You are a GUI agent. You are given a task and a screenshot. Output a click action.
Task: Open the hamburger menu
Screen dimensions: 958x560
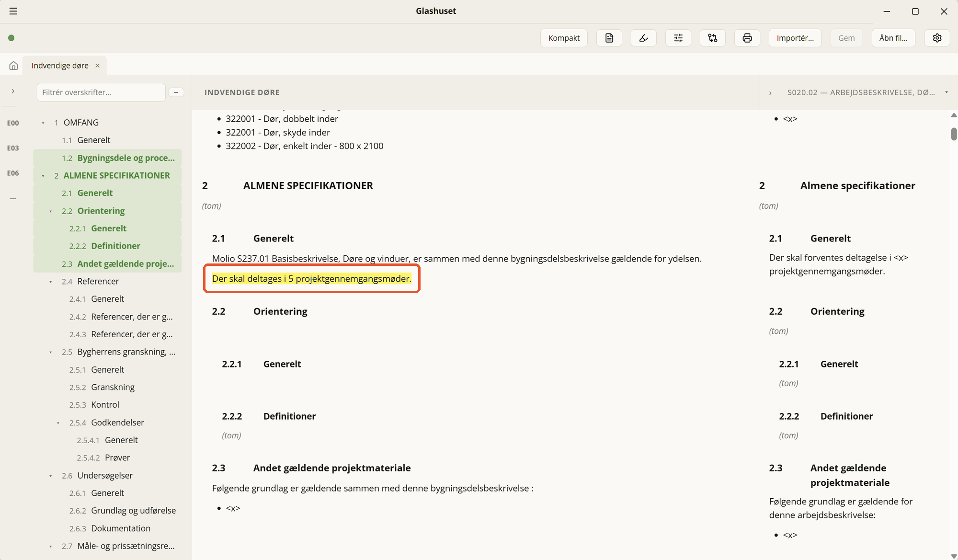(x=13, y=11)
